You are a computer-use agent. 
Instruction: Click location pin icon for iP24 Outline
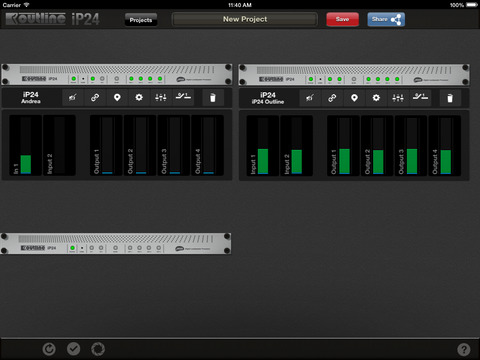[x=354, y=98]
